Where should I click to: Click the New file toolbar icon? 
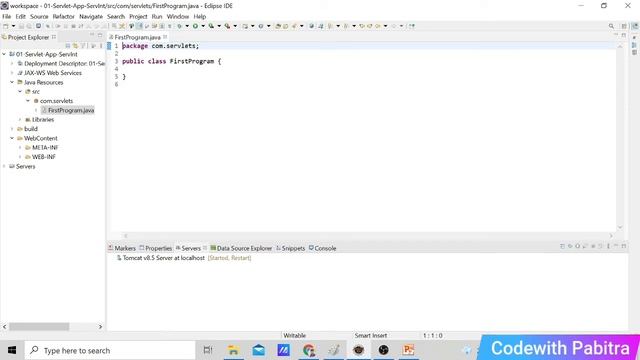6,26
